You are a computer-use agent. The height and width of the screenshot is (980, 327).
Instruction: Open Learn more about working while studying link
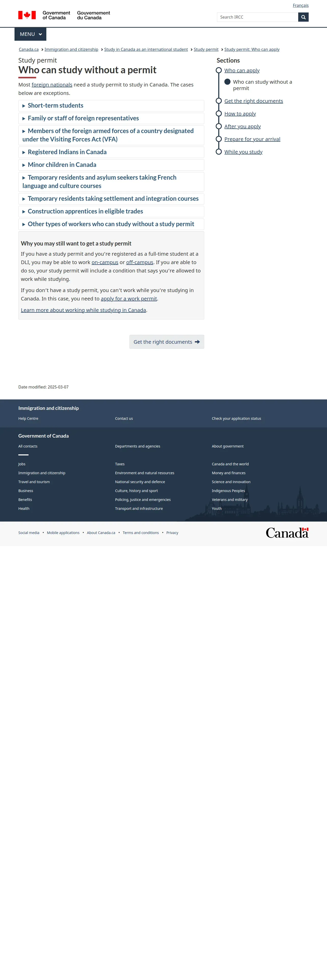click(x=83, y=310)
